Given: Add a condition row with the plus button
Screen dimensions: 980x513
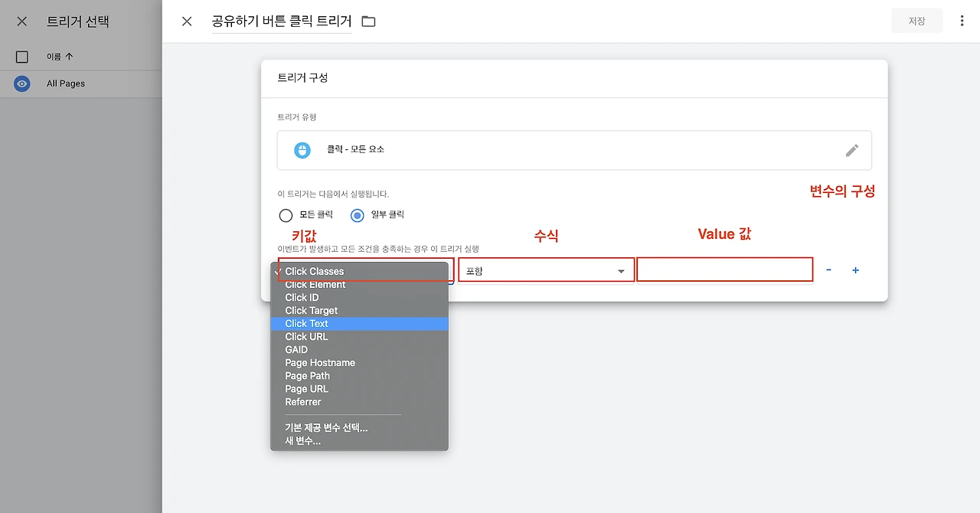Looking at the screenshot, I should point(856,270).
